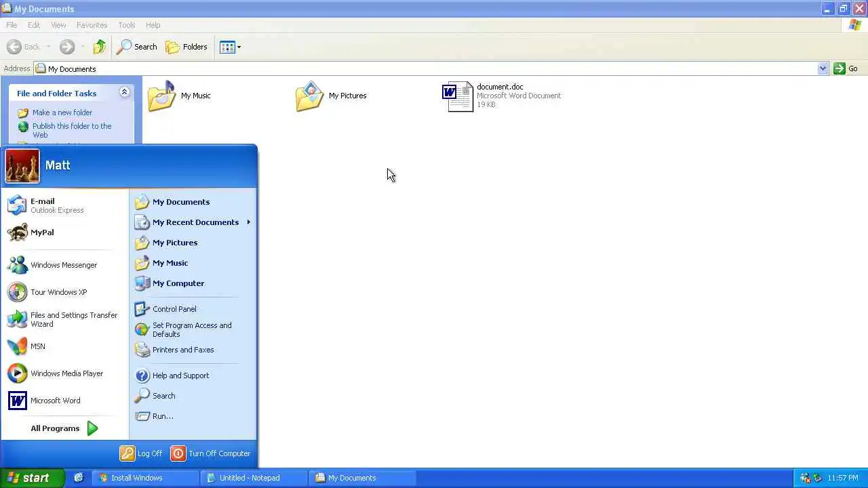Click My Documents taskbar button
The image size is (868, 488).
pos(363,478)
